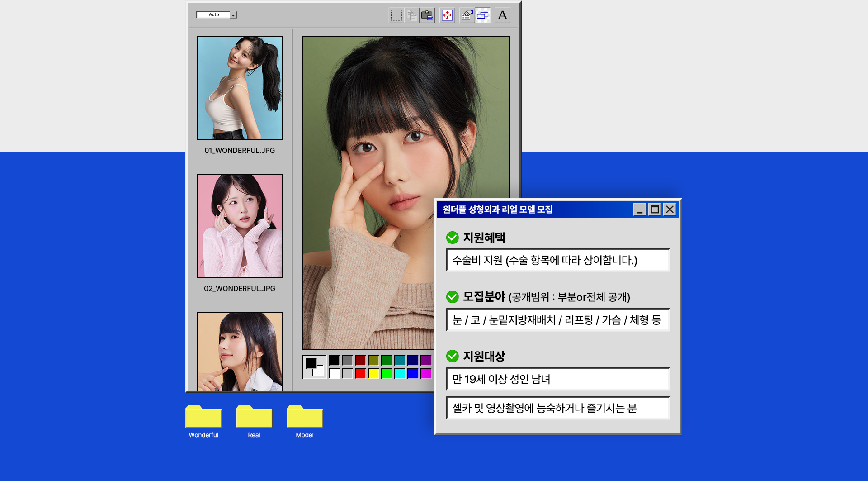868x481 pixels.
Task: Click the copy documents toolbar icon
Action: tap(411, 15)
